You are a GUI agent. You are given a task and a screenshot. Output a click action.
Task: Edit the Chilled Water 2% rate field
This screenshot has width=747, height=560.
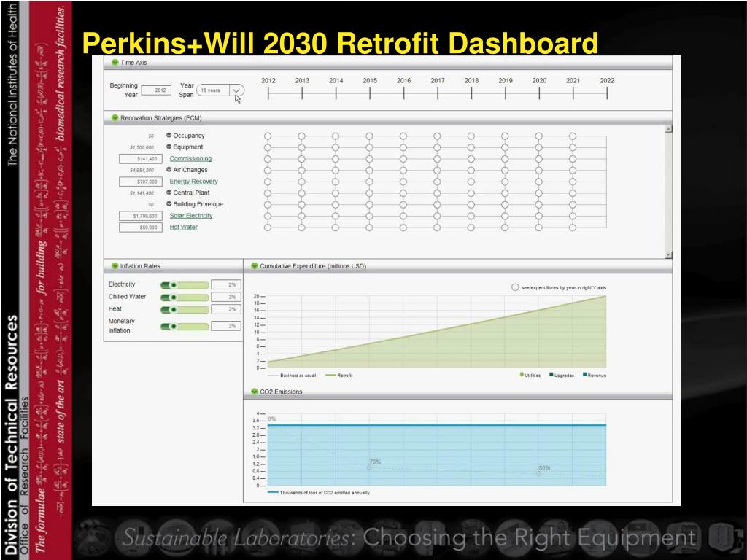(x=226, y=297)
